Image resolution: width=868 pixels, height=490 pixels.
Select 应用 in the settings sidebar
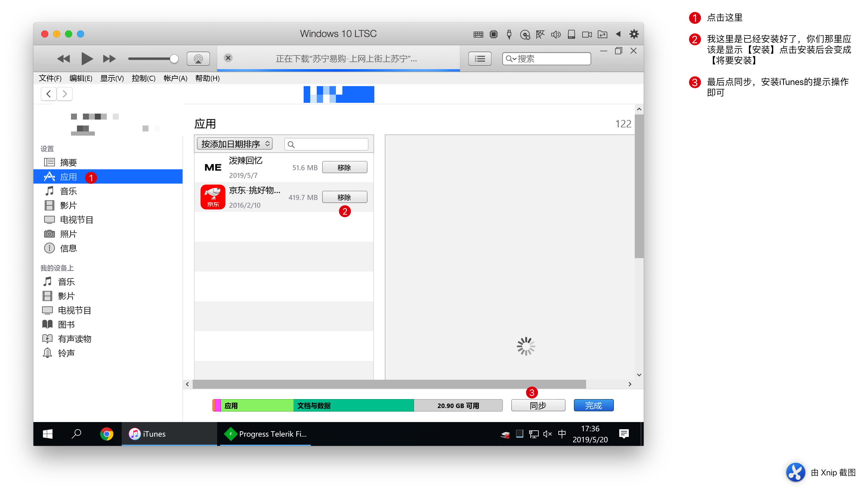tap(108, 177)
